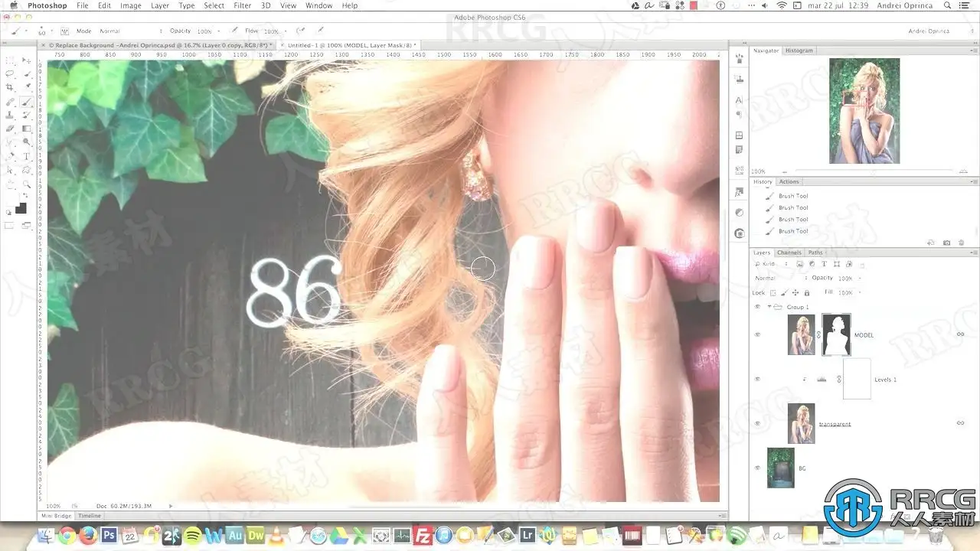The image size is (980, 551).
Task: Hide the Levels 1 adjustment layer
Action: point(757,379)
